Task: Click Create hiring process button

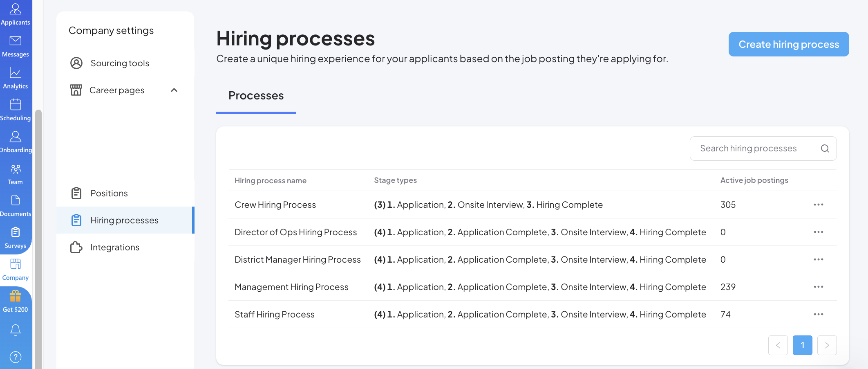Action: tap(788, 44)
